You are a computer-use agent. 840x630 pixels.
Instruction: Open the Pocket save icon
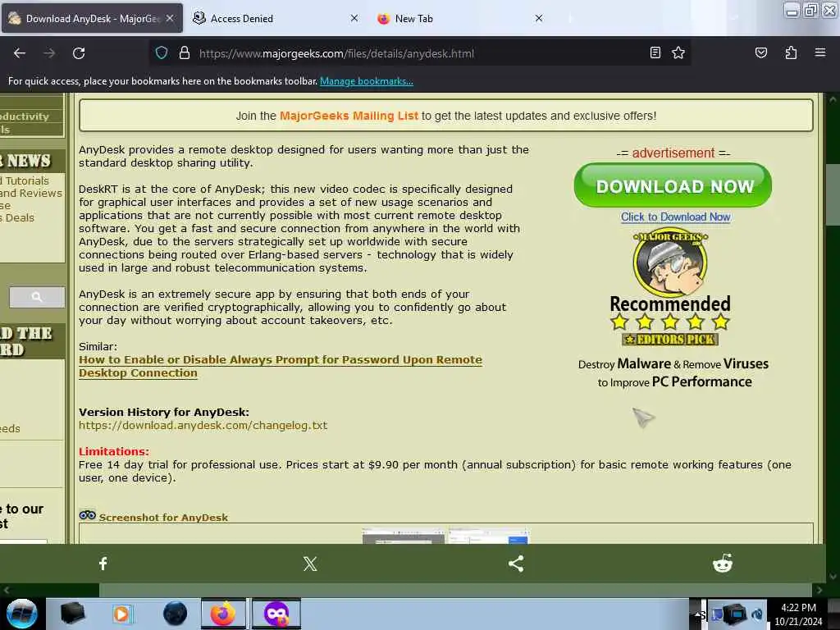coord(760,52)
